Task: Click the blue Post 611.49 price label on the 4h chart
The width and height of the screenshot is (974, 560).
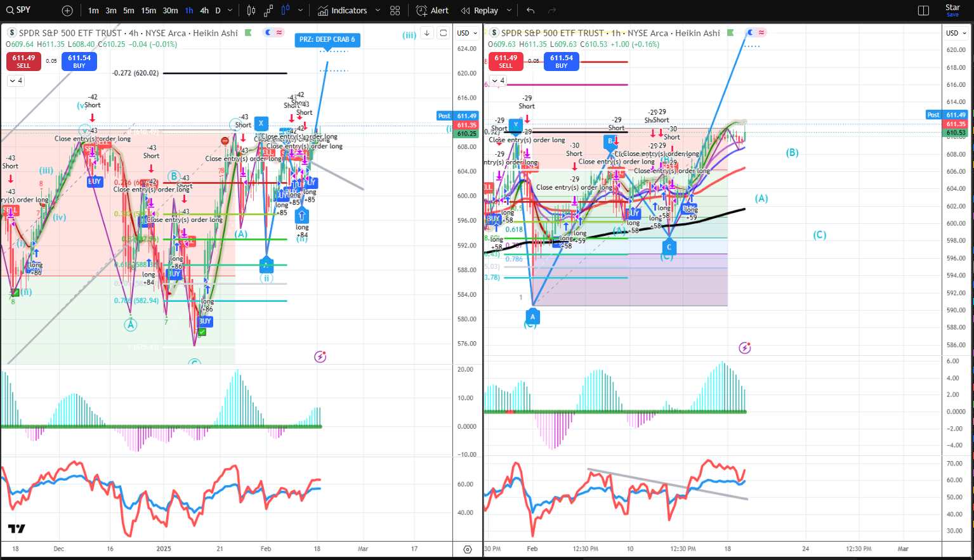Action: [457, 116]
